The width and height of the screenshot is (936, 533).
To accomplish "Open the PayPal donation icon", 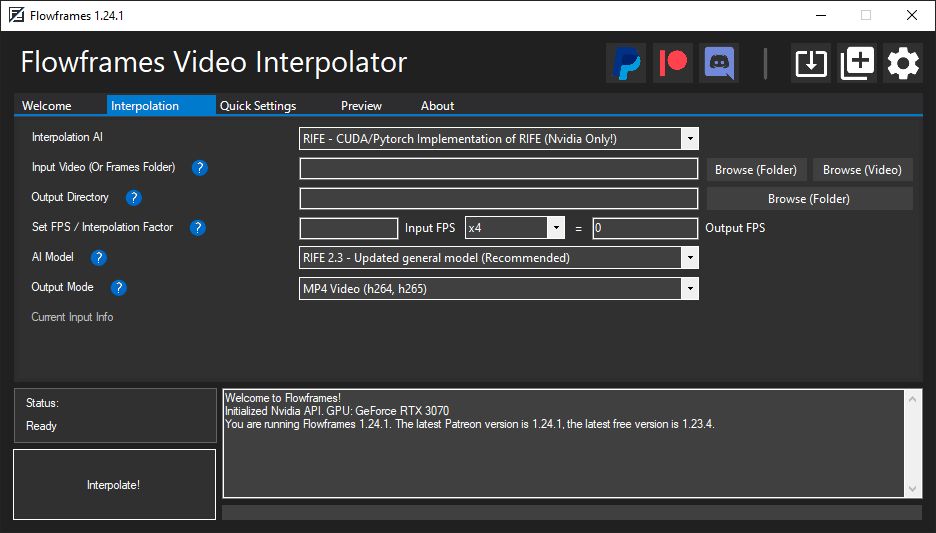I will pos(626,63).
